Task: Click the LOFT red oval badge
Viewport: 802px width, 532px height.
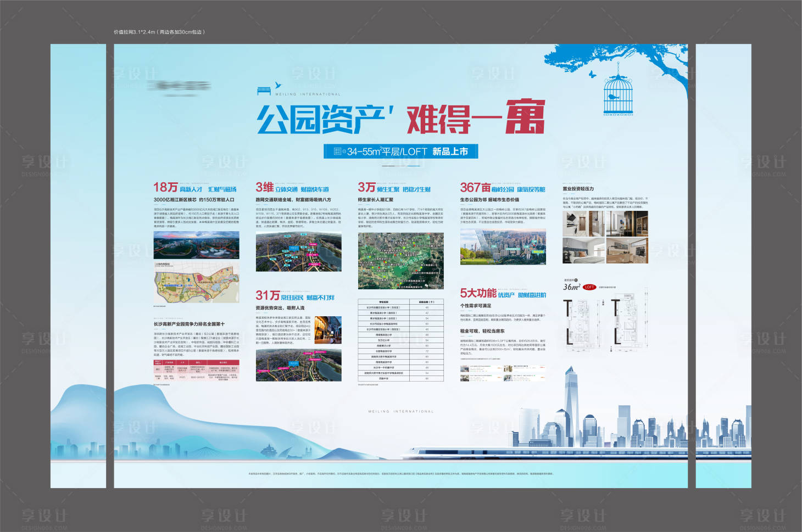Action: 589,287
